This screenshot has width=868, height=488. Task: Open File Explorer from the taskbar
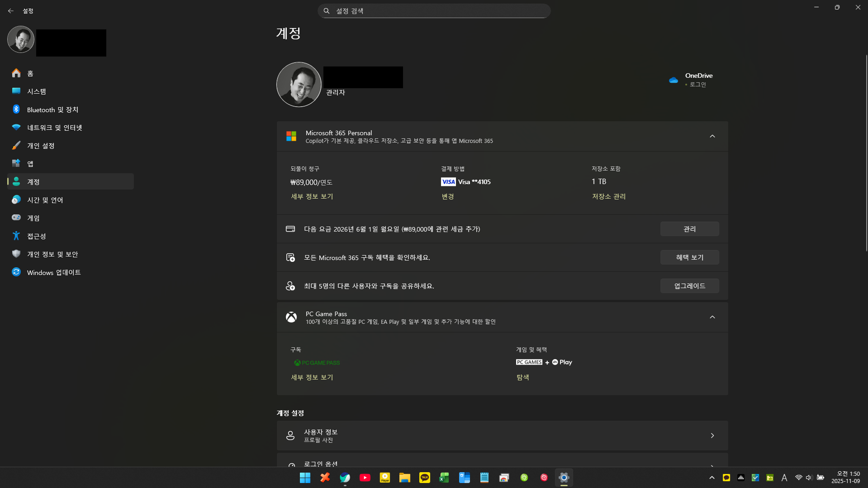(x=404, y=478)
